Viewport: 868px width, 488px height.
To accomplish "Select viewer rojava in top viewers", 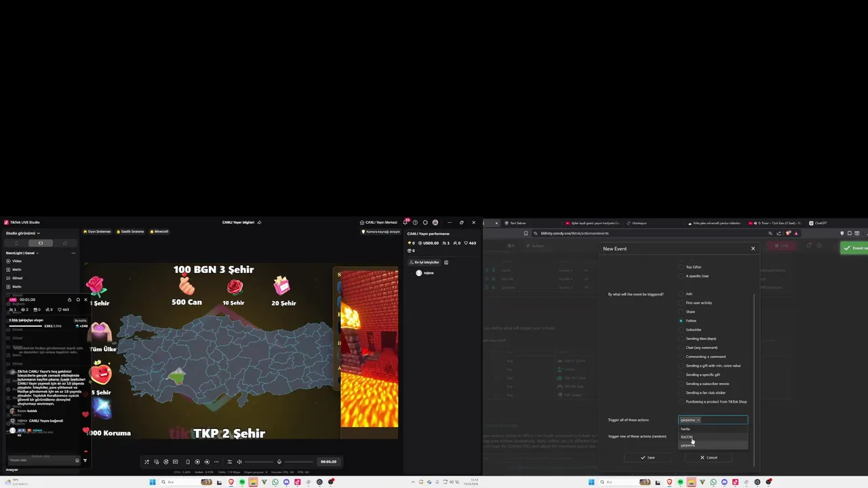I will [x=425, y=273].
